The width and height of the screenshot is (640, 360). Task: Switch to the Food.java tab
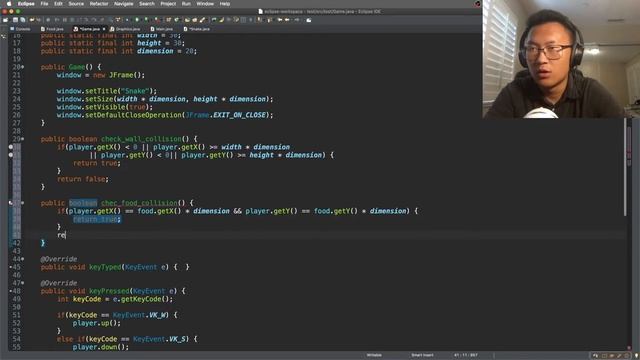(52, 29)
